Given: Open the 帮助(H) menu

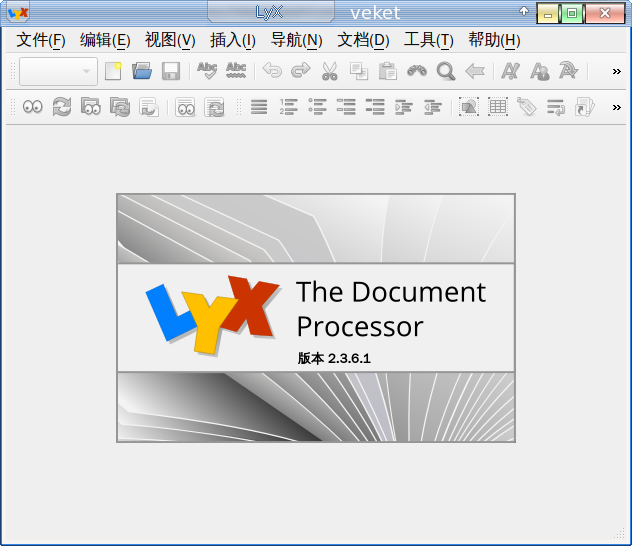Looking at the screenshot, I should coord(494,40).
